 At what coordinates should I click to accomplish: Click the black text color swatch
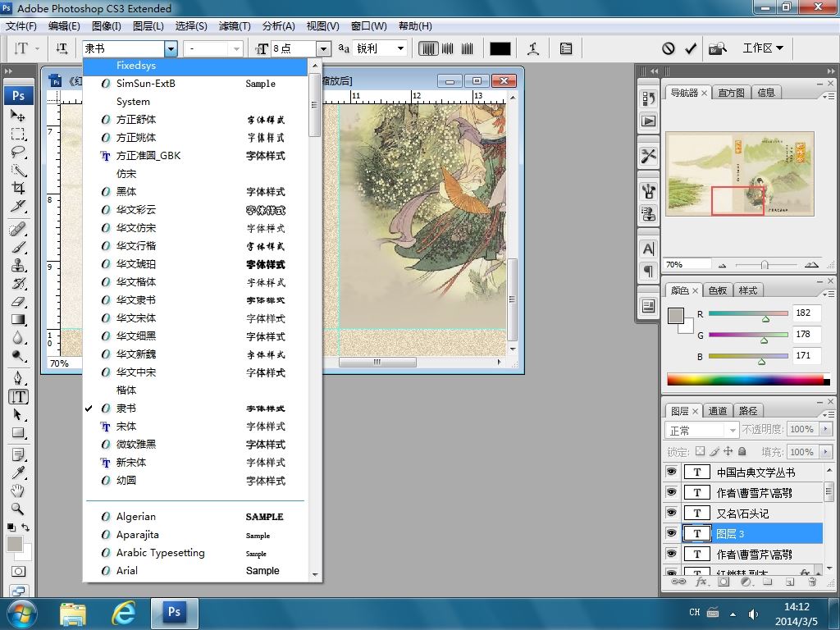coord(500,48)
